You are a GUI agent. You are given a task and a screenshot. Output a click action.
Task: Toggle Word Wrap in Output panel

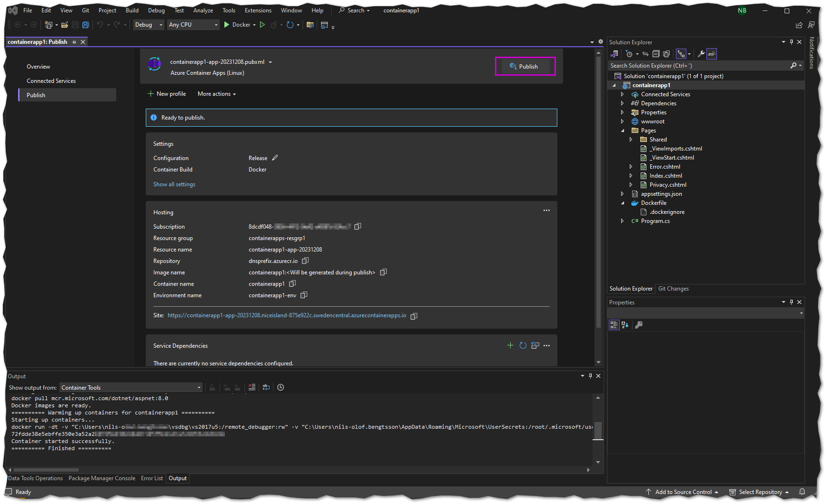click(266, 387)
